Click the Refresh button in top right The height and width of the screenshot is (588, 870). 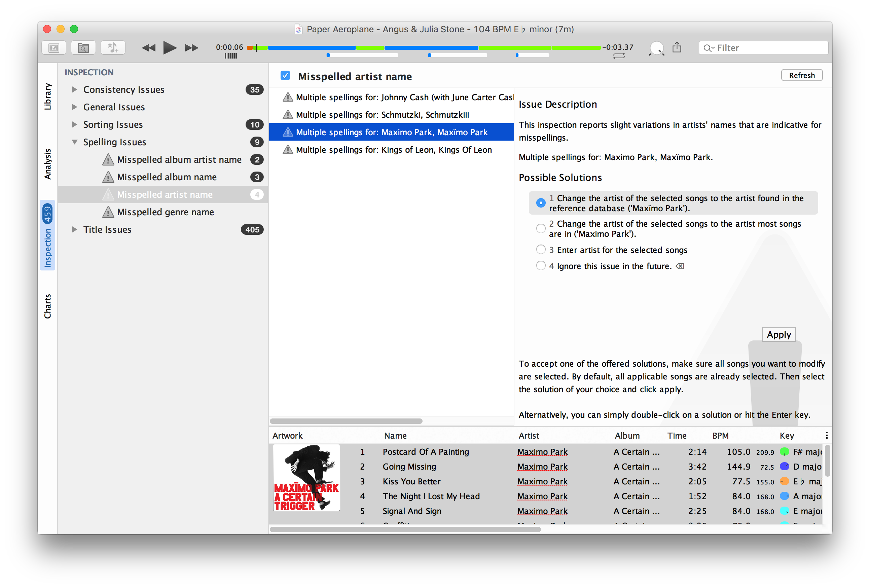(x=803, y=75)
